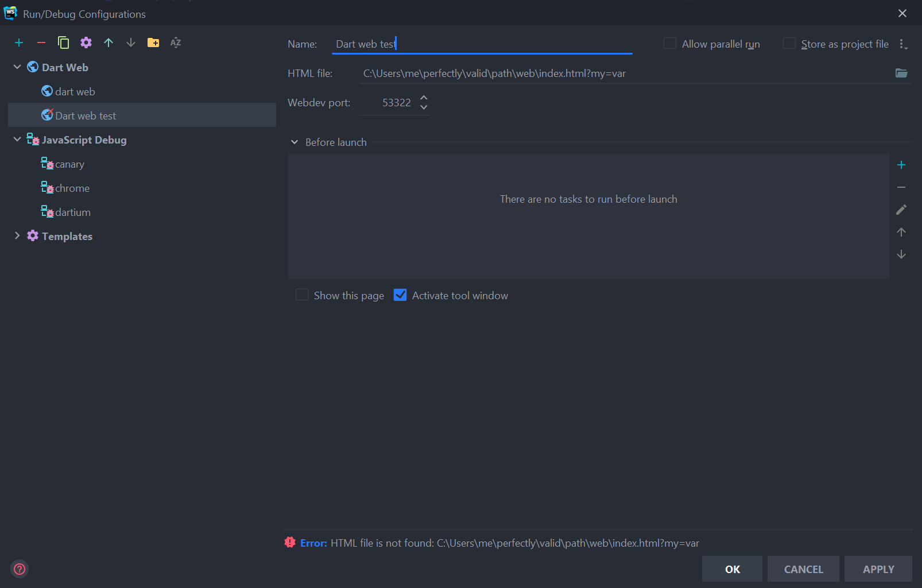Viewport: 922px width, 588px height.
Task: Open the help question mark
Action: pos(20,569)
